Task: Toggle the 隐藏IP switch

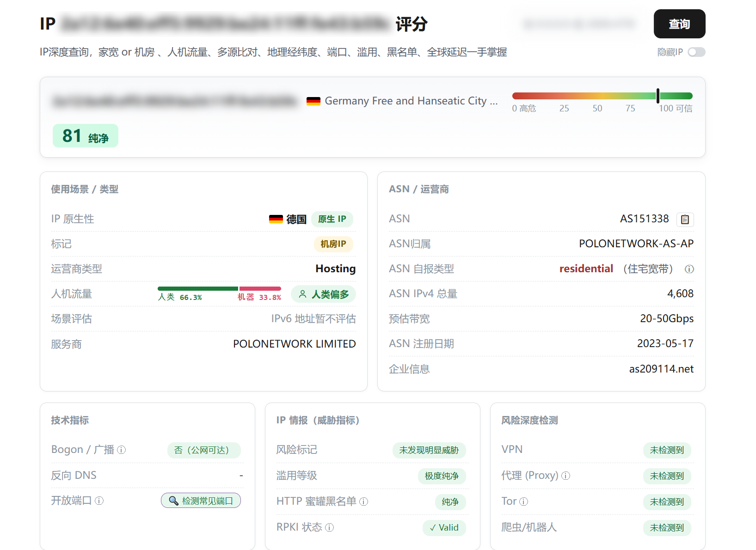Action: 696,52
